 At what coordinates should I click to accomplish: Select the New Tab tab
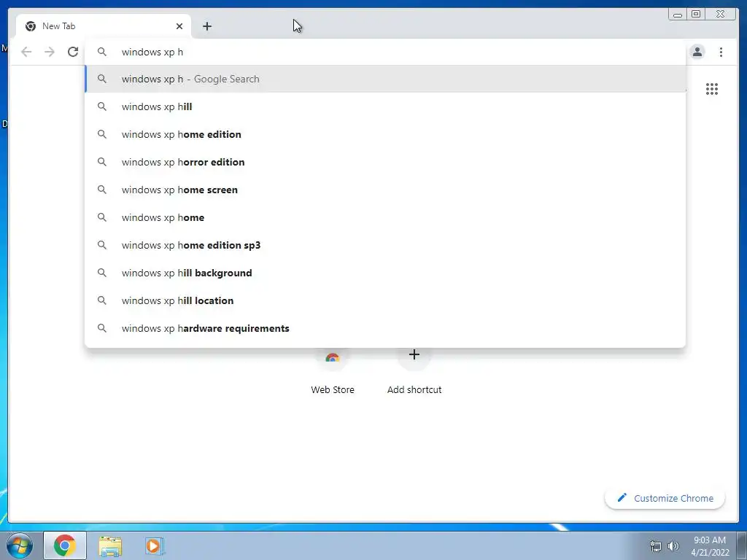tap(104, 26)
